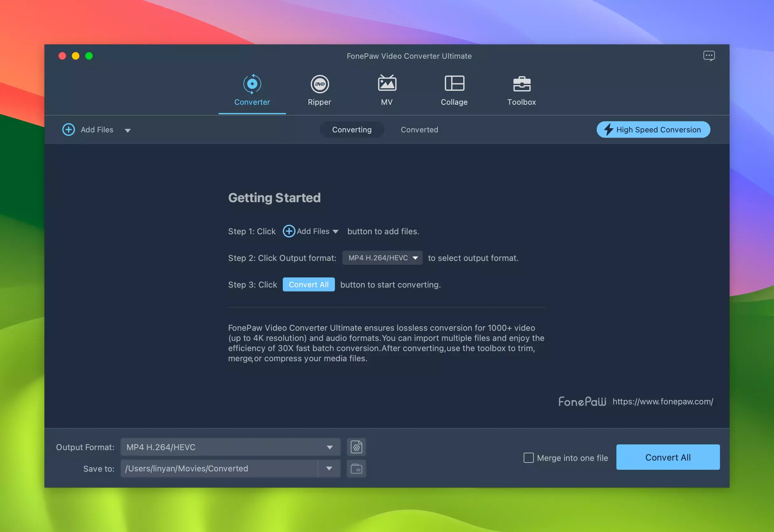Click the feedback chat bubble icon
The width and height of the screenshot is (774, 532).
pyautogui.click(x=709, y=56)
